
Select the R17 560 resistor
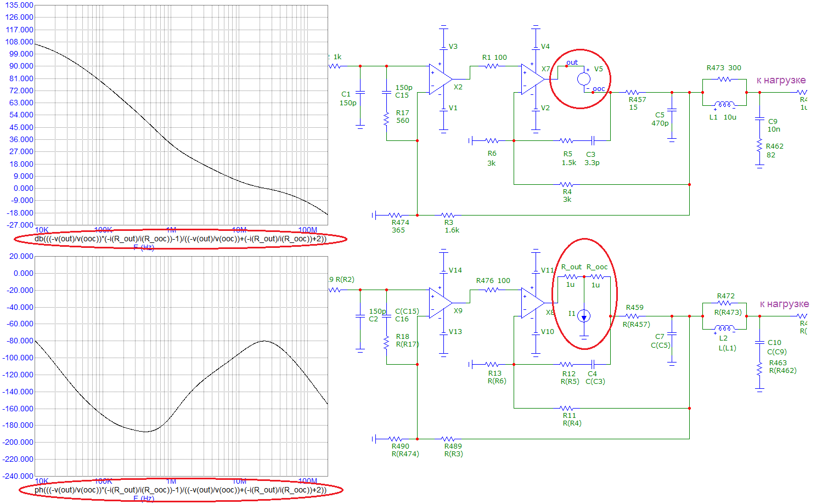point(387,118)
